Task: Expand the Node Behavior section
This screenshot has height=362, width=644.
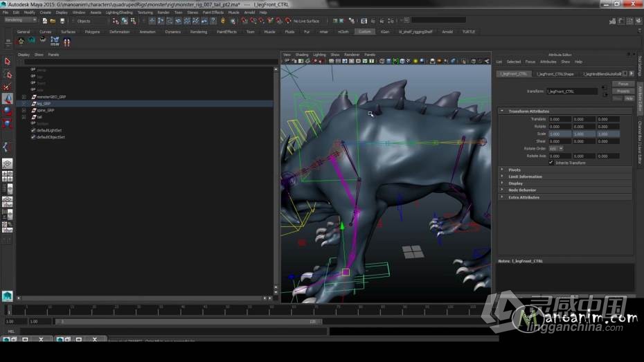Action: point(502,190)
